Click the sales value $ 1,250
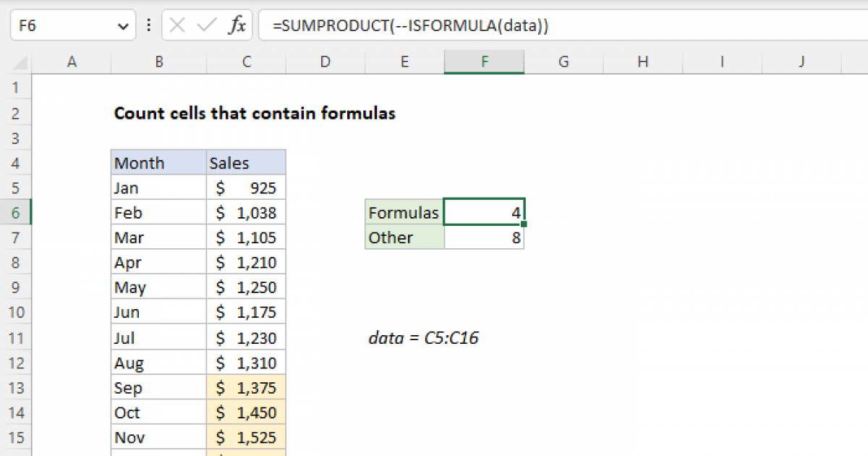The height and width of the screenshot is (456, 868). click(247, 288)
